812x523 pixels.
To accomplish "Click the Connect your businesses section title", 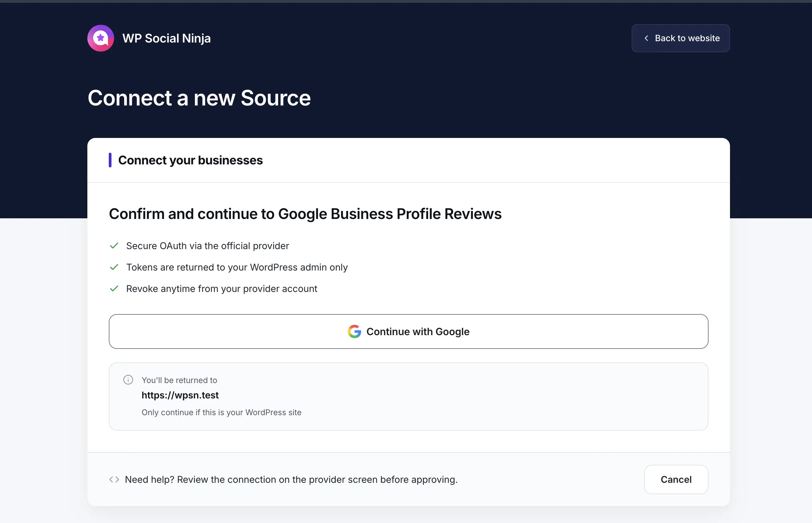I will point(190,160).
